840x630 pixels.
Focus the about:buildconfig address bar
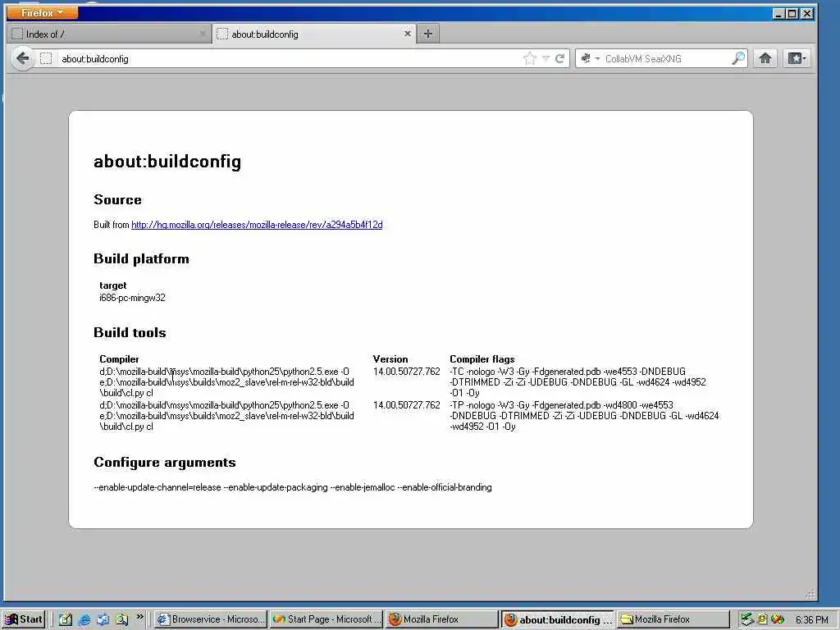point(290,59)
